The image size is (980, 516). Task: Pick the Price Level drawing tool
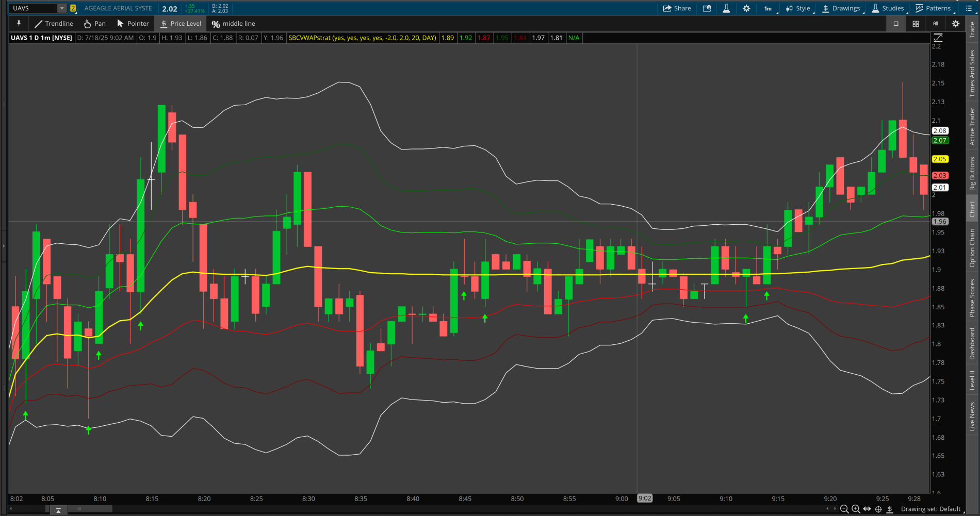(180, 23)
